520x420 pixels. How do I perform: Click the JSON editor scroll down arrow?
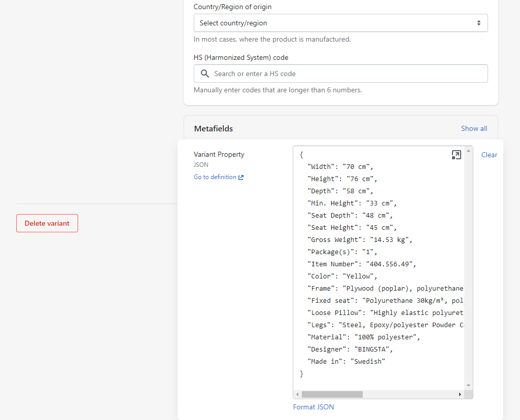[469, 386]
